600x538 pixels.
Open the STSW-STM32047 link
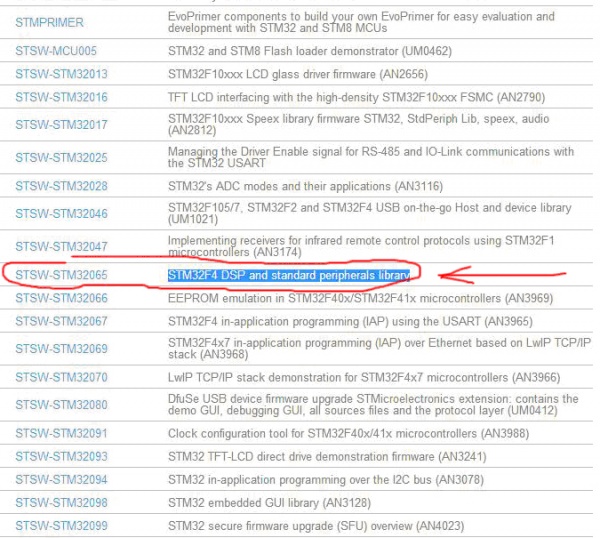[61, 246]
